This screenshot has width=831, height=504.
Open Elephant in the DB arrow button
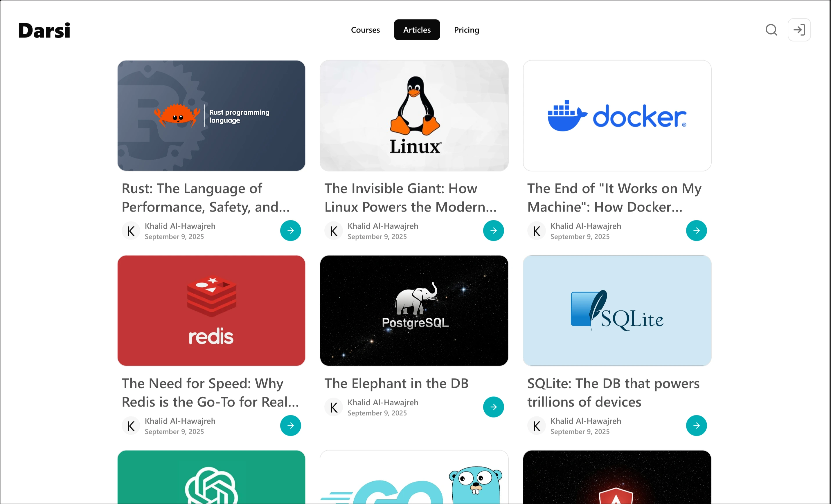(493, 407)
